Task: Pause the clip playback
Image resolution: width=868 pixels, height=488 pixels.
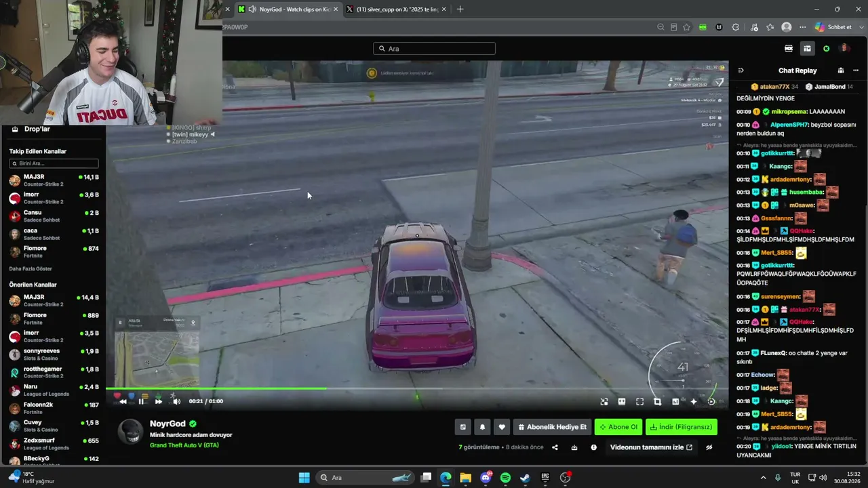Action: (141, 401)
